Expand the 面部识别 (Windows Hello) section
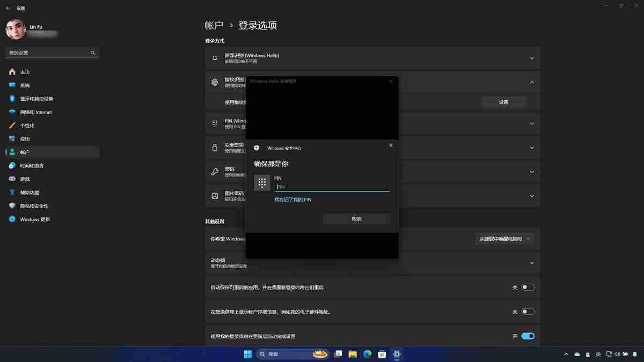Image resolution: width=644 pixels, height=362 pixels. [x=531, y=58]
